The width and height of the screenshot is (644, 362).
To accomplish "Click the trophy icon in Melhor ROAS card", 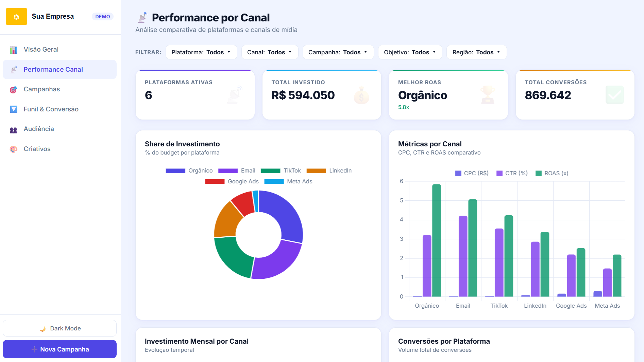I will tap(488, 95).
